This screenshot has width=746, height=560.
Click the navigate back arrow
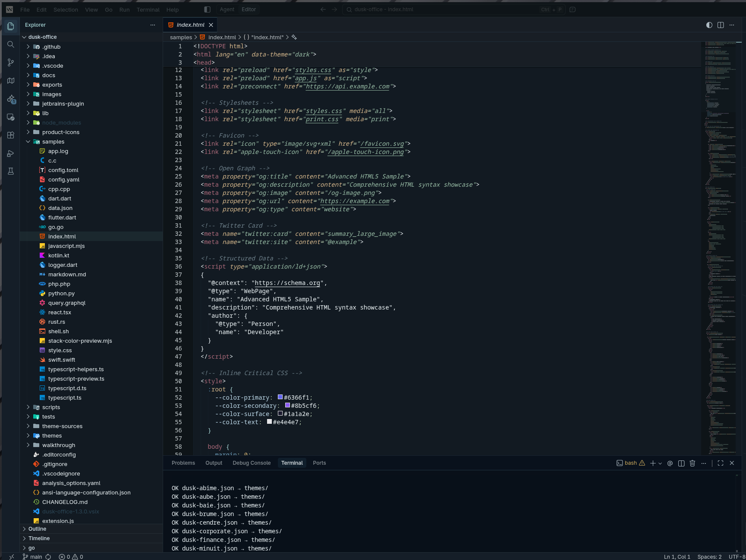pos(323,9)
